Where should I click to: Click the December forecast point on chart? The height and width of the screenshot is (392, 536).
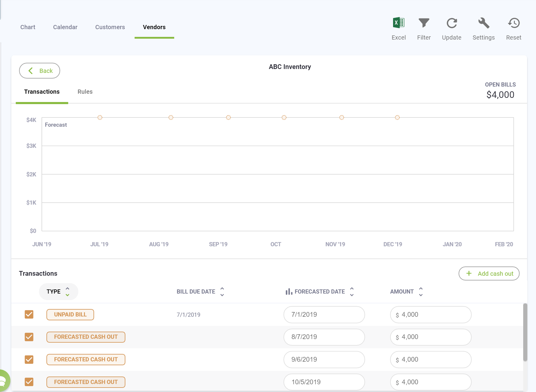[397, 117]
